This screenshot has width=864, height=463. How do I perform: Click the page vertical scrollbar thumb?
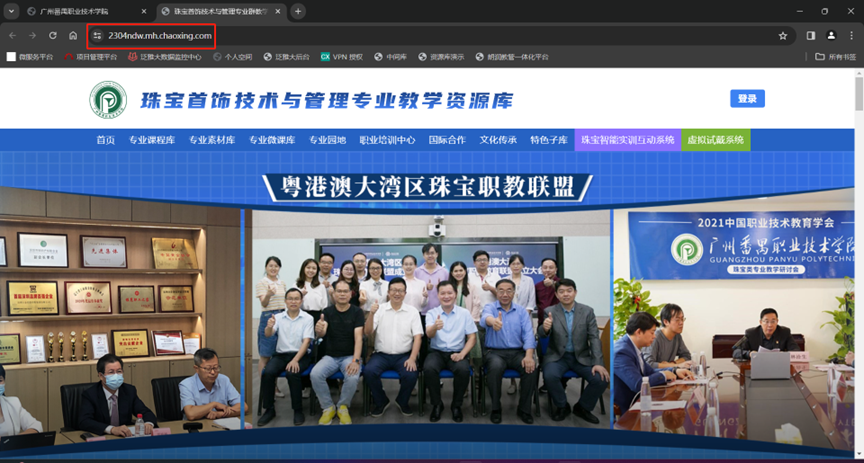[x=858, y=94]
